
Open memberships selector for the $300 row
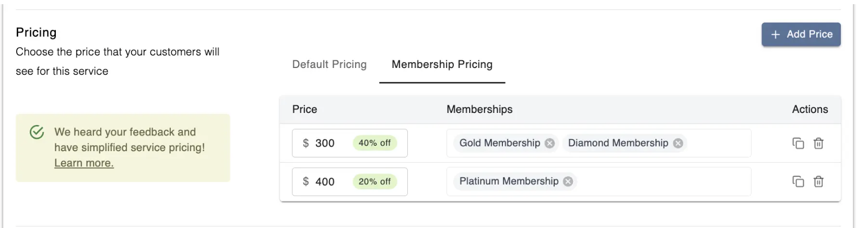pyautogui.click(x=718, y=143)
